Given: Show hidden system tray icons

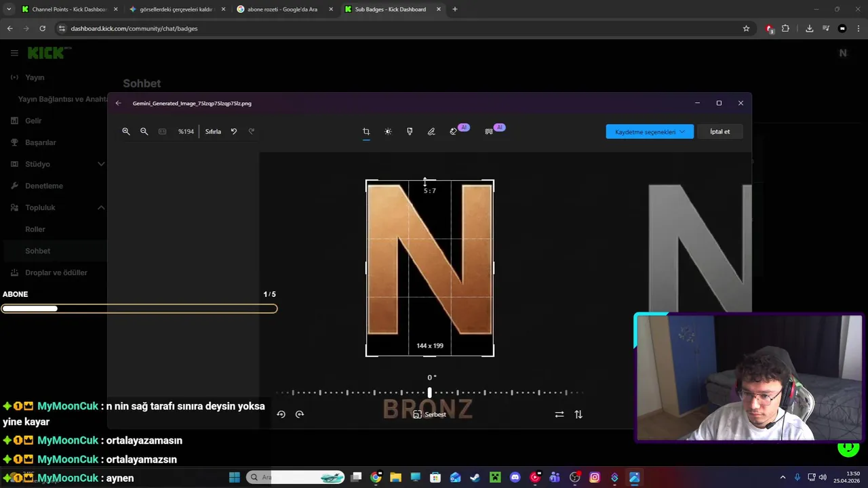Looking at the screenshot, I should [x=783, y=478].
